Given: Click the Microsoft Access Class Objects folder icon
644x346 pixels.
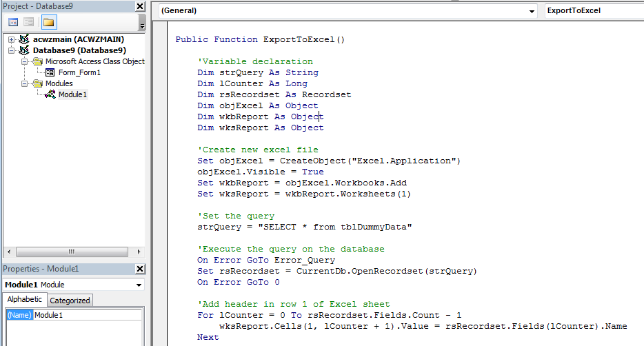Looking at the screenshot, I should 38,61.
